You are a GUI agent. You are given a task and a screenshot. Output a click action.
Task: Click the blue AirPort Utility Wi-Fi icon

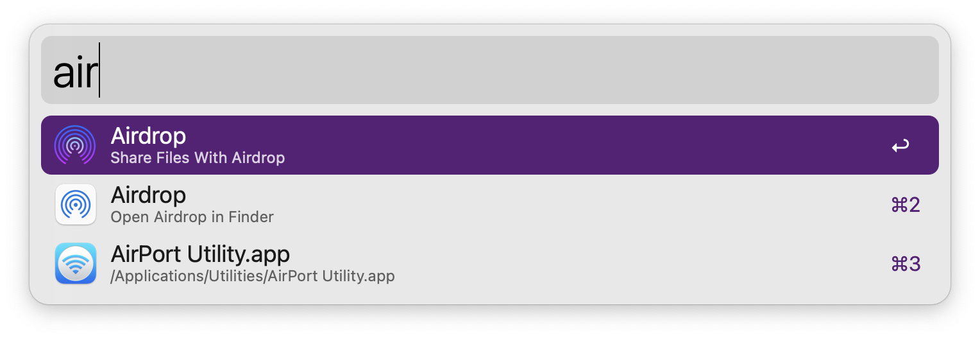coord(75,263)
